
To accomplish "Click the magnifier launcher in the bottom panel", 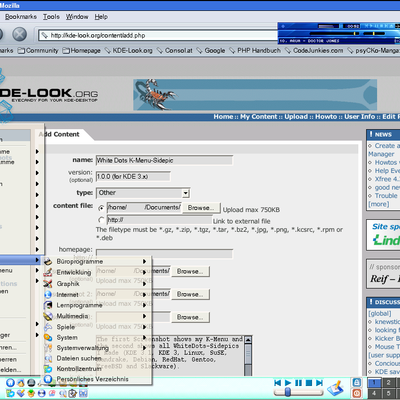I will tap(62, 394).
